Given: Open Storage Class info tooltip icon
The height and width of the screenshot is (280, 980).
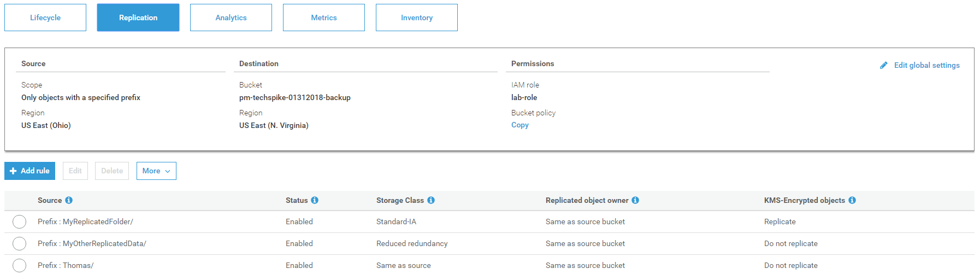Looking at the screenshot, I should pyautogui.click(x=431, y=200).
